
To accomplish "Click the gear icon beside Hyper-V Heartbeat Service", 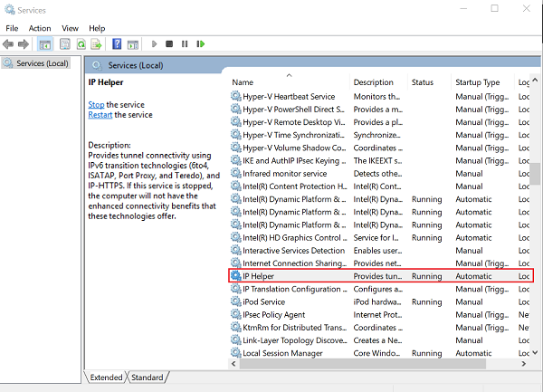I will pos(236,96).
